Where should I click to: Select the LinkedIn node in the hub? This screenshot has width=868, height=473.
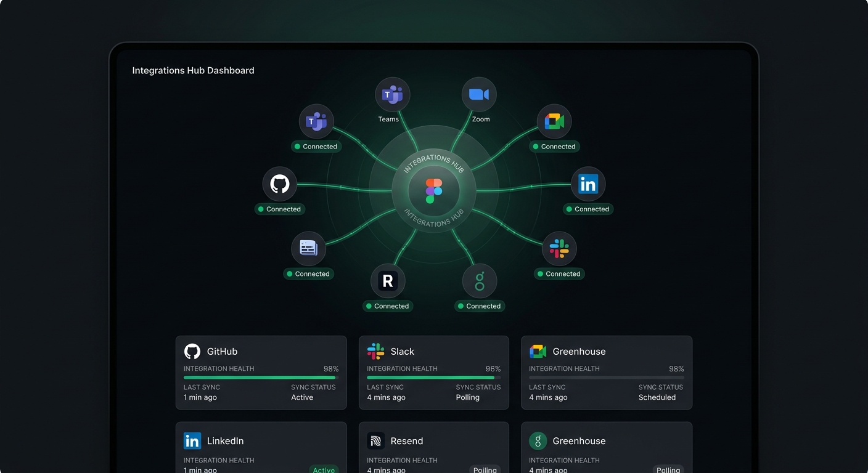(588, 184)
